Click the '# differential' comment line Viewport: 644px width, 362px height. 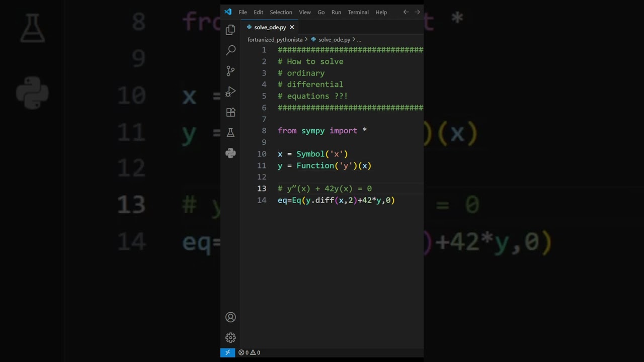click(x=310, y=84)
